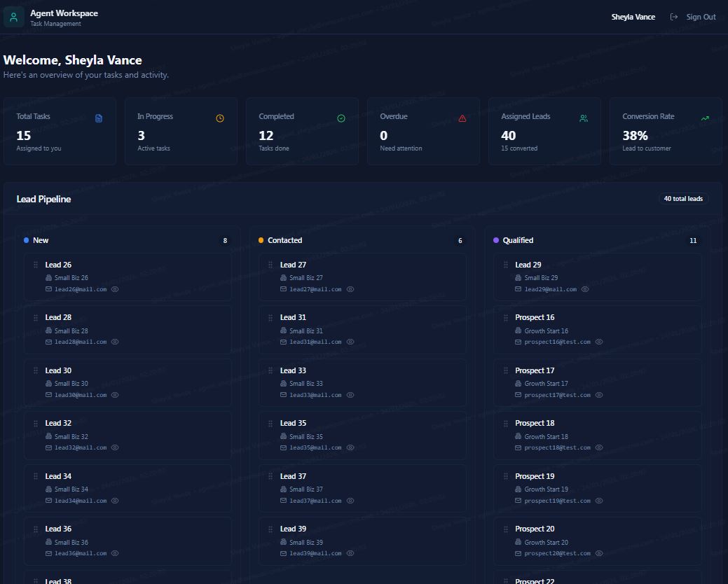Click the blue dot beside the New column

[27, 240]
